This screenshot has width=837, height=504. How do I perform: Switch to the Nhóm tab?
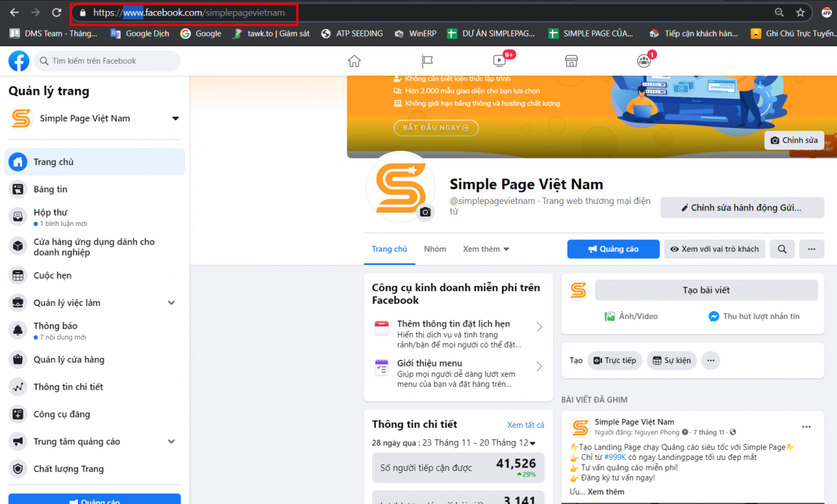click(x=435, y=249)
